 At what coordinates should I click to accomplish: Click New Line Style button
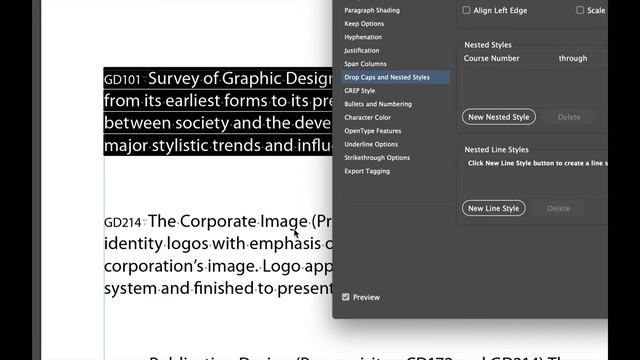coord(493,208)
